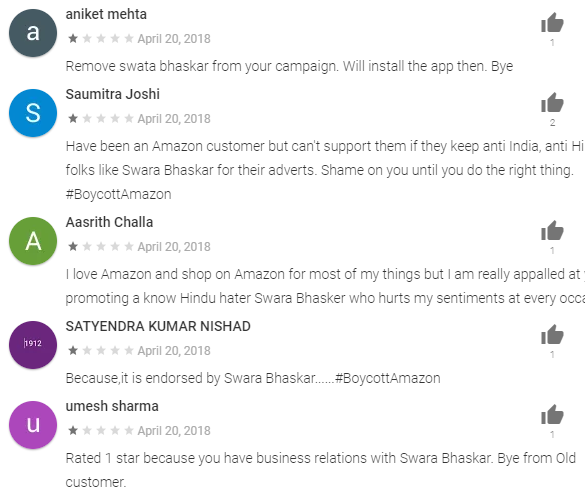Screen dimensions: 585x490
Task: Mark SATYENDRA KUMAR NISHAD's review as helpful
Action: (x=552, y=335)
